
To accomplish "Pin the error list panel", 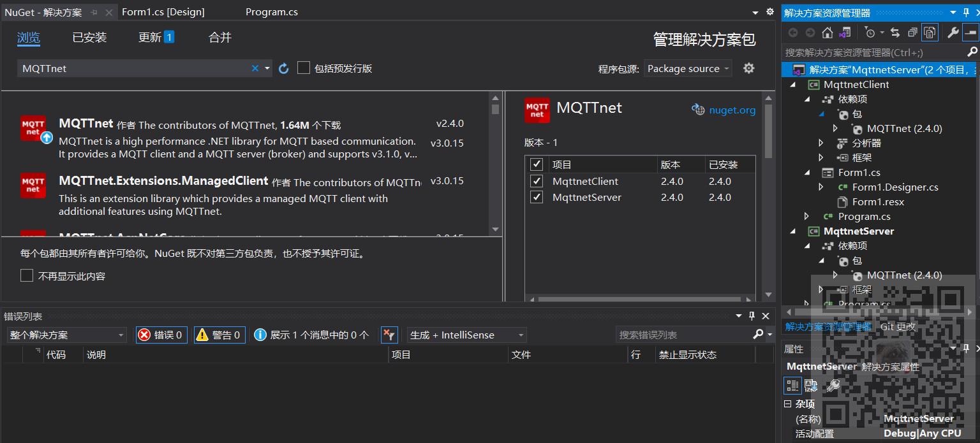I will pos(752,316).
